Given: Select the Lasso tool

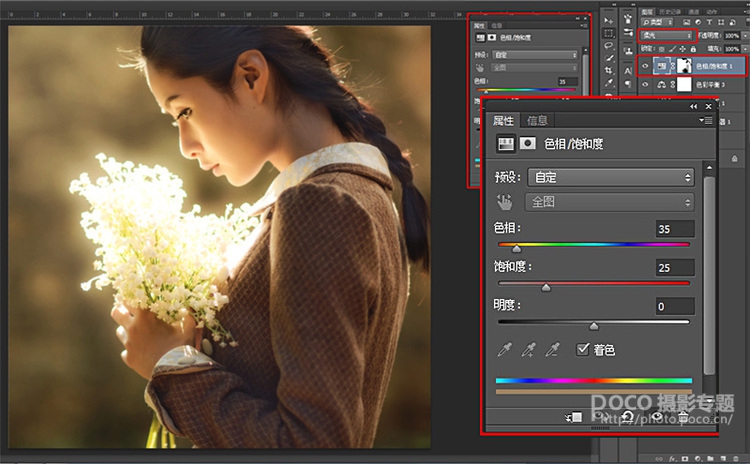Looking at the screenshot, I should (608, 45).
